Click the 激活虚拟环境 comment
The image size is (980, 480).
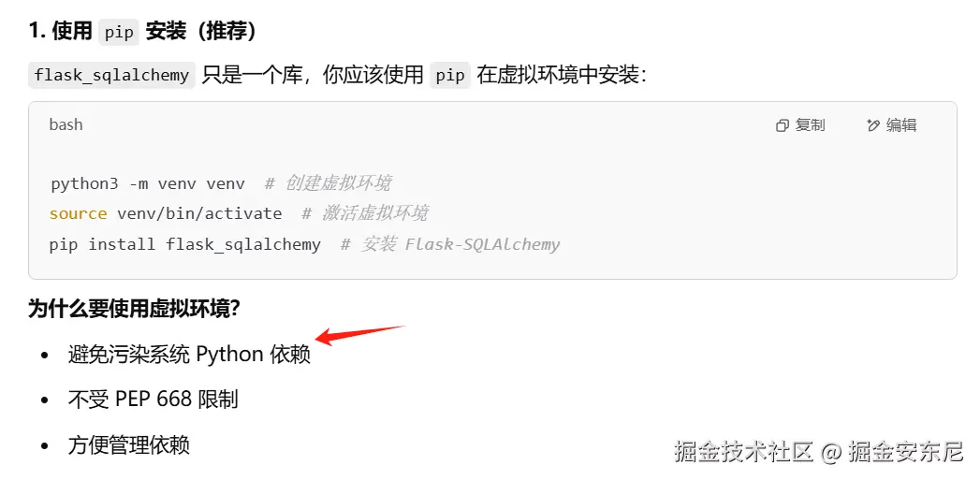point(365,213)
